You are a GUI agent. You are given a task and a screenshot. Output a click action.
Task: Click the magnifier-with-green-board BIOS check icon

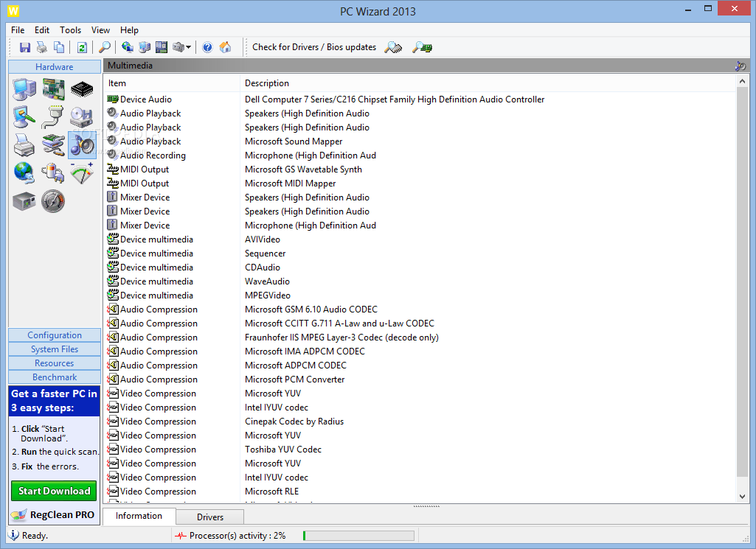click(423, 47)
